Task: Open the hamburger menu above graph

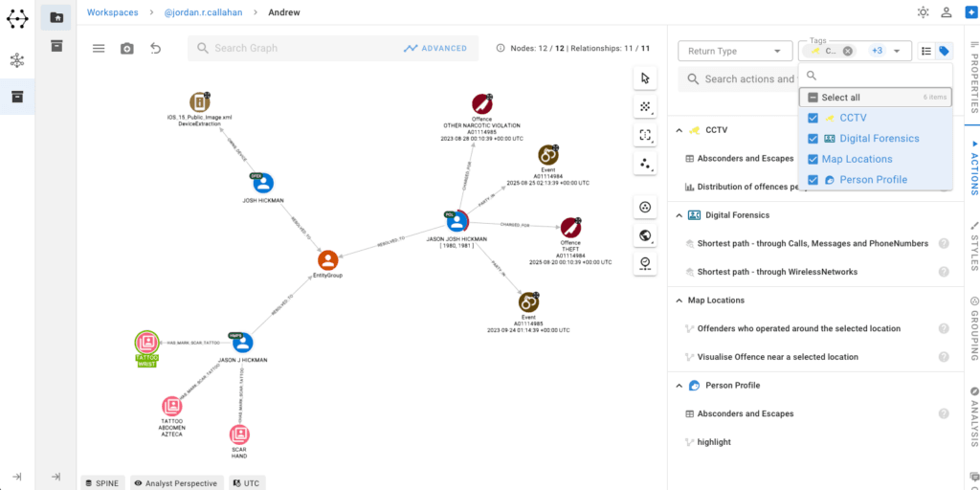Action: tap(99, 48)
